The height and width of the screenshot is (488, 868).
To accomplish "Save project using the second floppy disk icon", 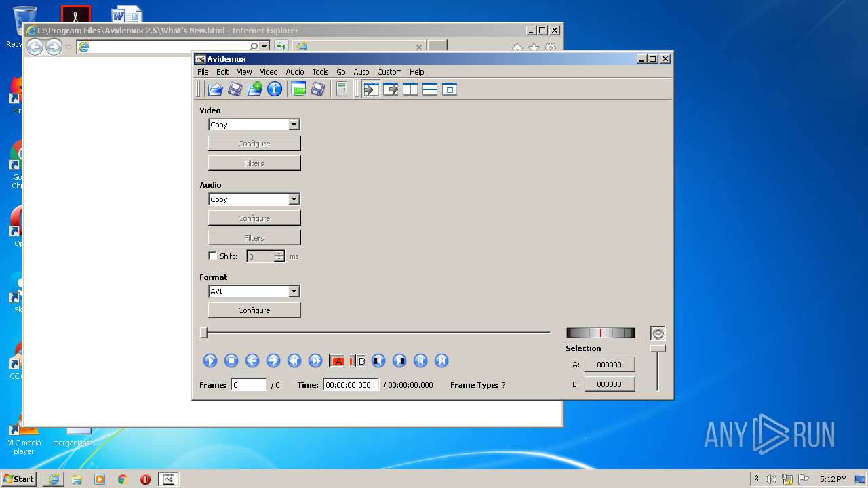I will pos(317,89).
